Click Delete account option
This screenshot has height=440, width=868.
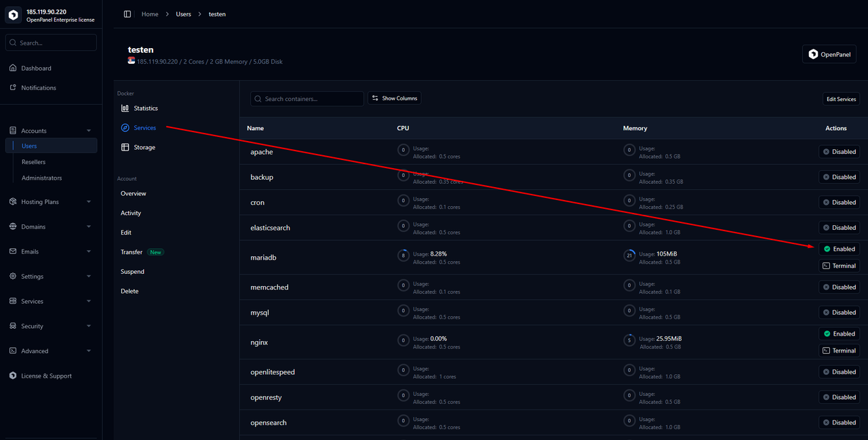coord(130,292)
